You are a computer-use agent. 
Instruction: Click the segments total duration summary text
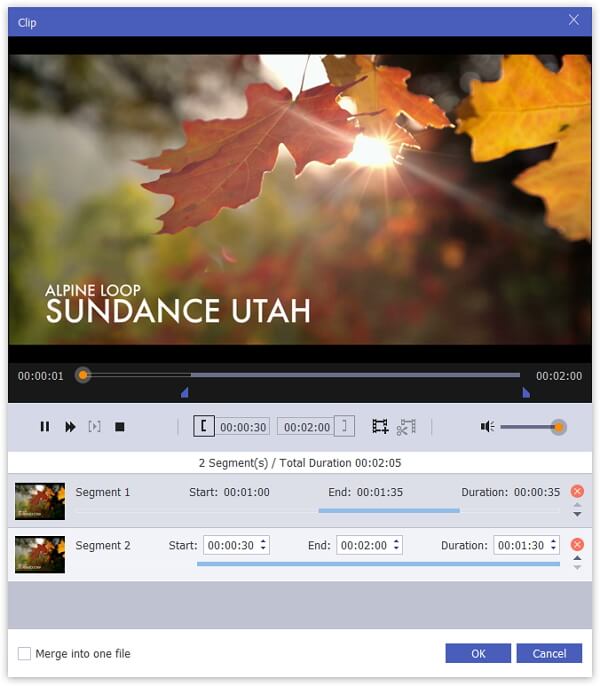[x=300, y=463]
